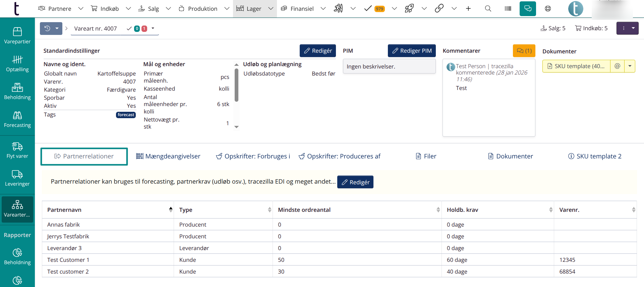Image resolution: width=644 pixels, height=287 pixels.
Task: Sort table by Partnernavn column
Action: (171, 210)
